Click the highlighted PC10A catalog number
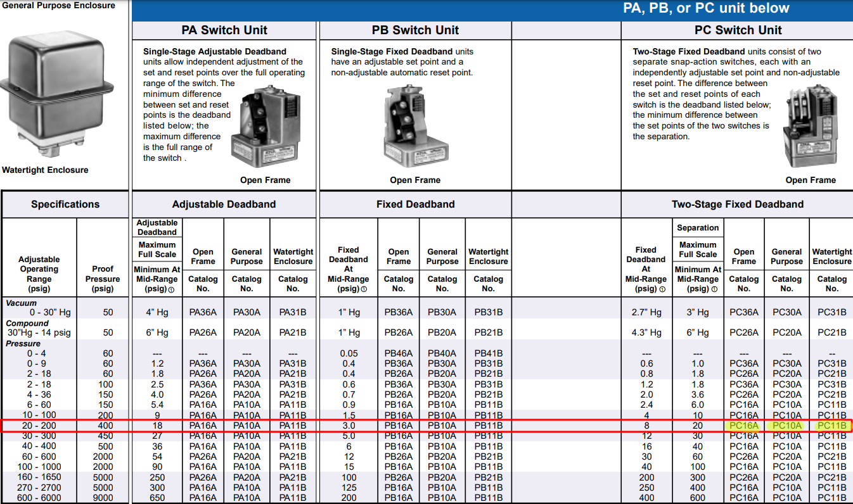The height and width of the screenshot is (504, 853). [786, 425]
